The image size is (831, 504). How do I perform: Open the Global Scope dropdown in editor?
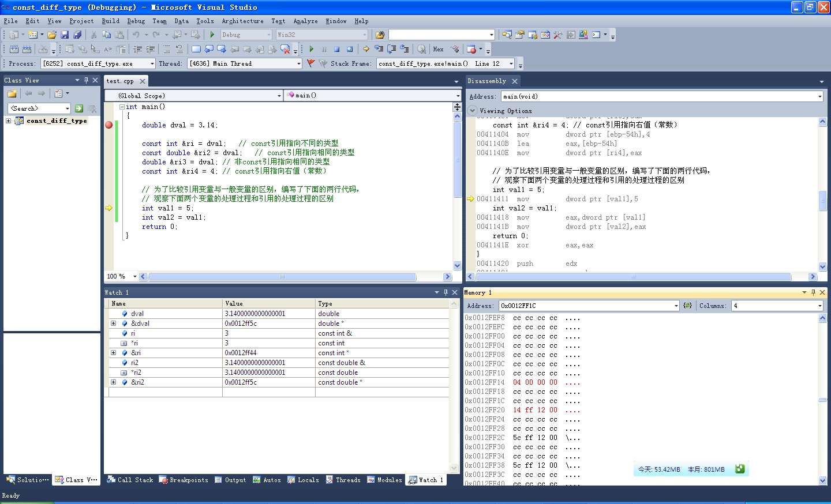(279, 96)
